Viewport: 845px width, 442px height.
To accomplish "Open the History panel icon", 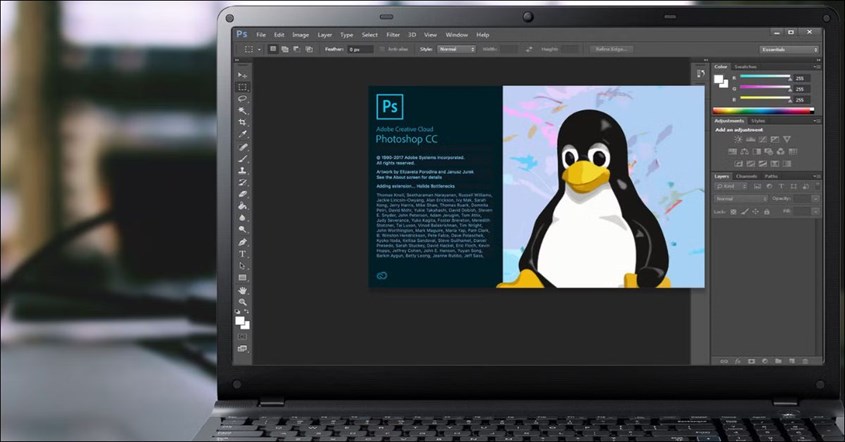I will click(x=701, y=73).
